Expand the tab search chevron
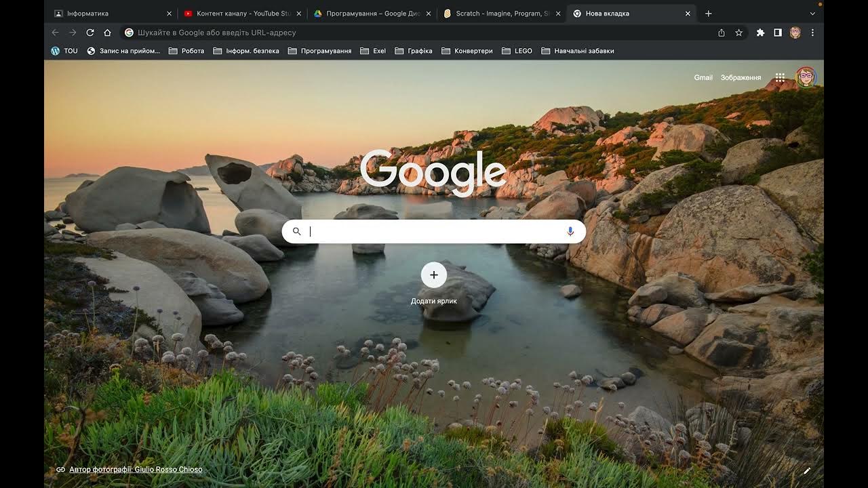The height and width of the screenshot is (488, 868). click(x=812, y=14)
